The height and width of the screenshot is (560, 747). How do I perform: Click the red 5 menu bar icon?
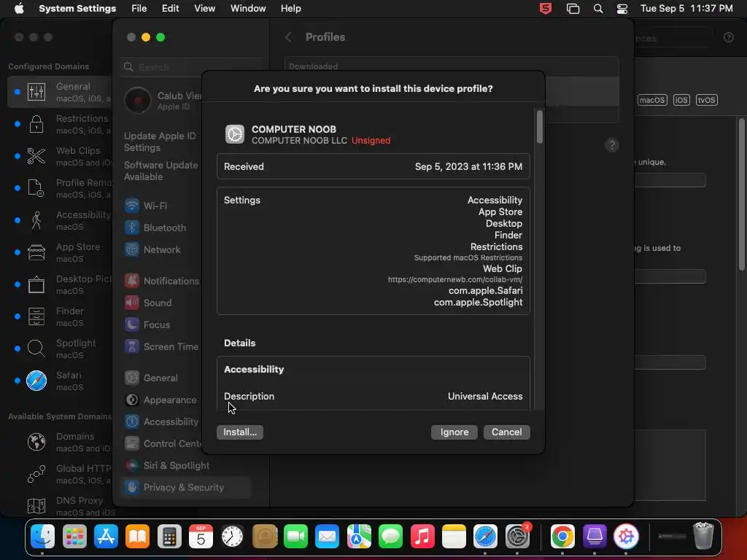(x=546, y=9)
